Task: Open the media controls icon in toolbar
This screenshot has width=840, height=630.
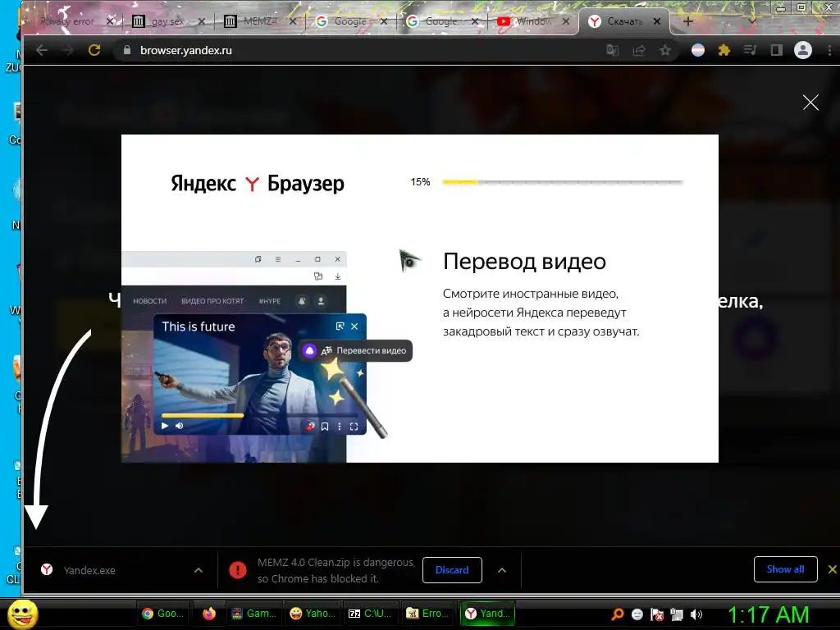Action: [x=750, y=50]
